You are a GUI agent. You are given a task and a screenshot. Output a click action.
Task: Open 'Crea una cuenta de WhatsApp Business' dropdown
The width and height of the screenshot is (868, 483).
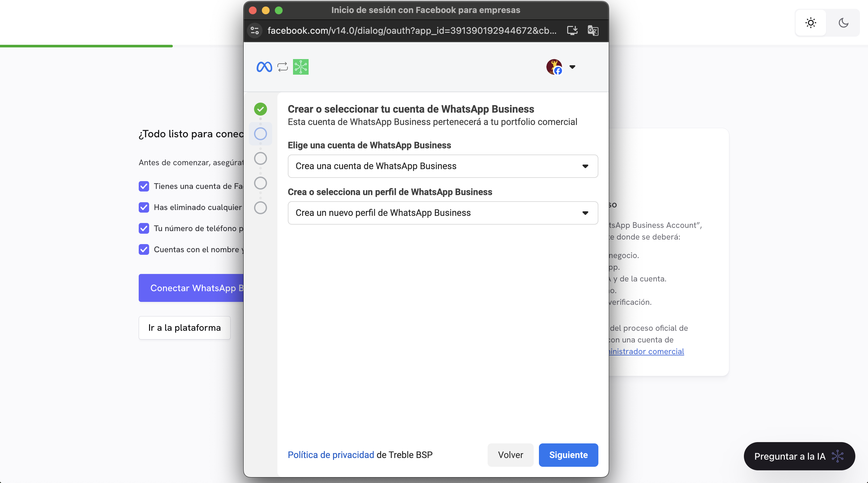pyautogui.click(x=443, y=166)
